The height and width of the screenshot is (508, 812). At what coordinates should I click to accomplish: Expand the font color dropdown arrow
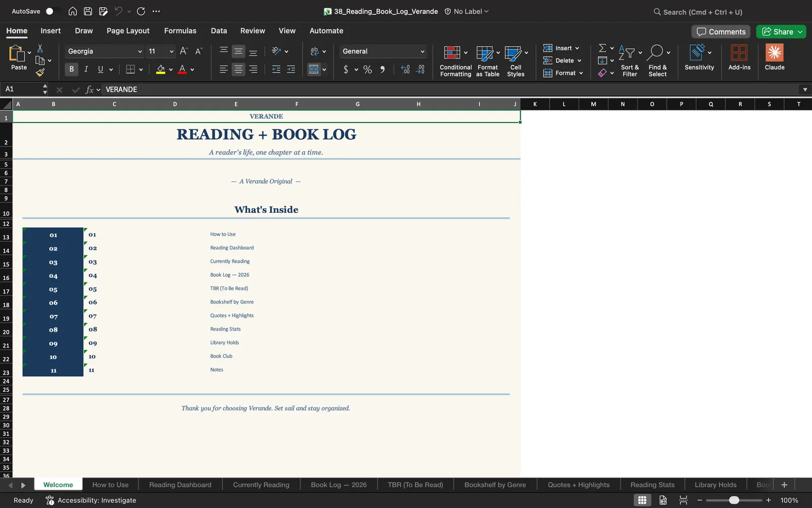(192, 69)
